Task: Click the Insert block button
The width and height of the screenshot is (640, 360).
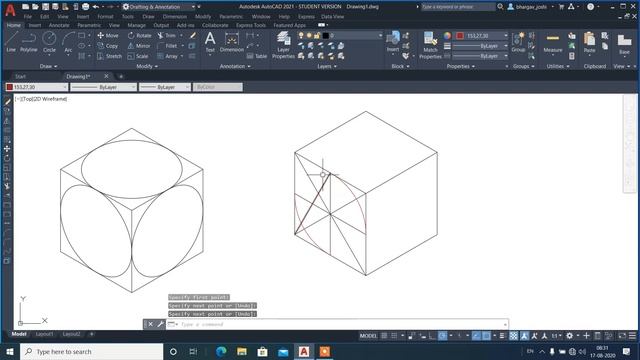Action: 393,42
